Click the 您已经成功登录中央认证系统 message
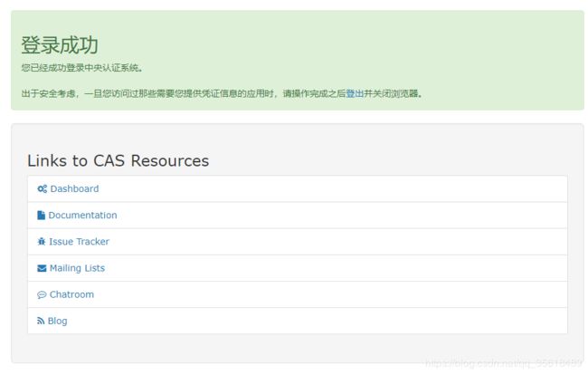The width and height of the screenshot is (588, 375). coord(82,68)
